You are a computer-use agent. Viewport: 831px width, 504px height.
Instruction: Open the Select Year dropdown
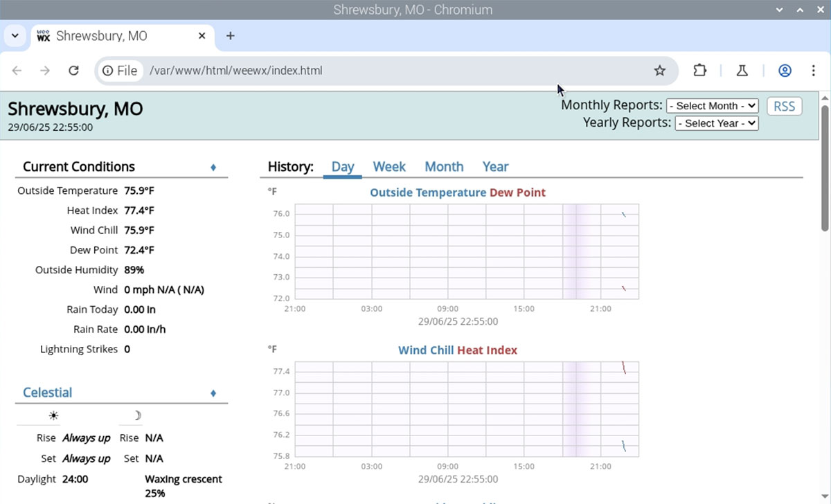[x=717, y=123]
